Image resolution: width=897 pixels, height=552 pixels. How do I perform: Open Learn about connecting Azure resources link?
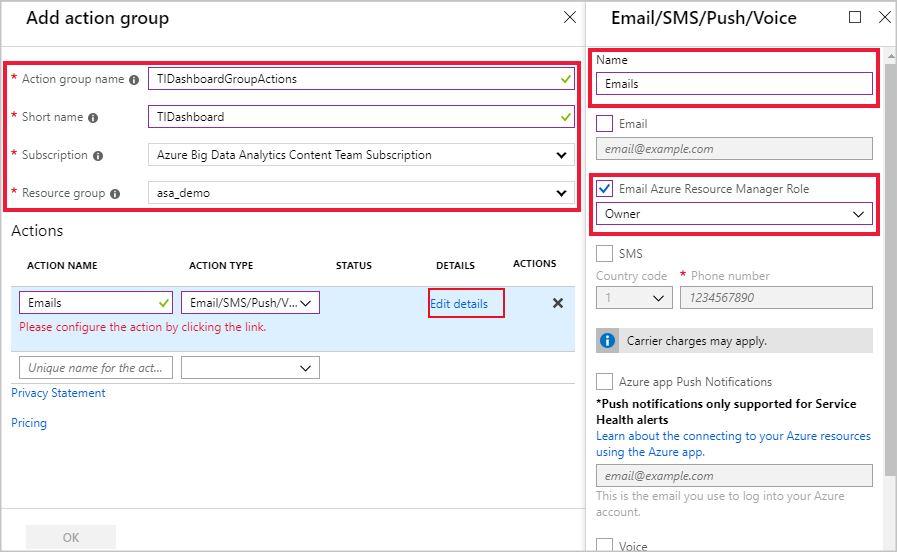point(733,444)
